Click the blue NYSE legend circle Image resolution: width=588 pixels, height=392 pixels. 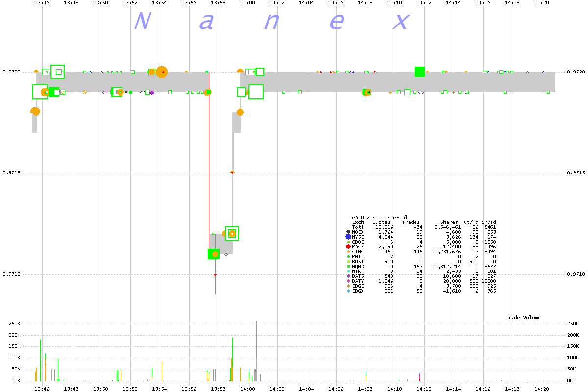[348, 237]
